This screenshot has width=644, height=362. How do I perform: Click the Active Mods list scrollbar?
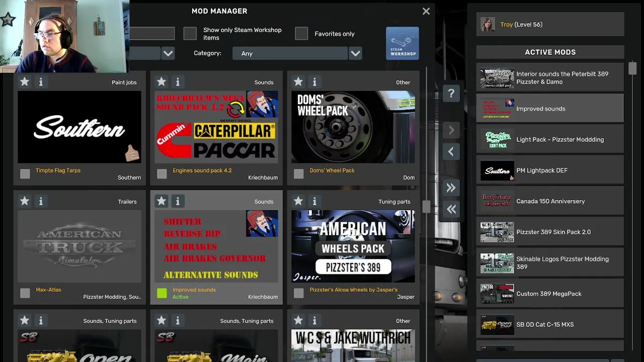(x=632, y=68)
